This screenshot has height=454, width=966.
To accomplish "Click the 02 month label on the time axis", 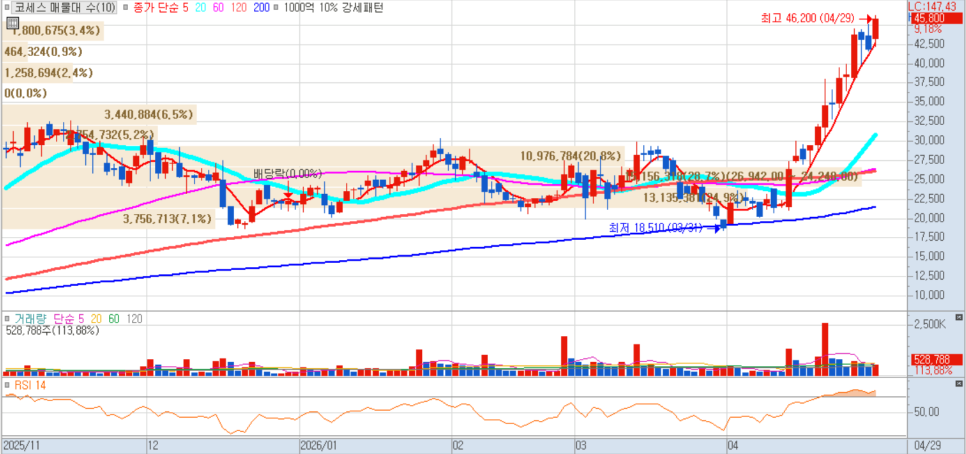I will (x=458, y=445).
